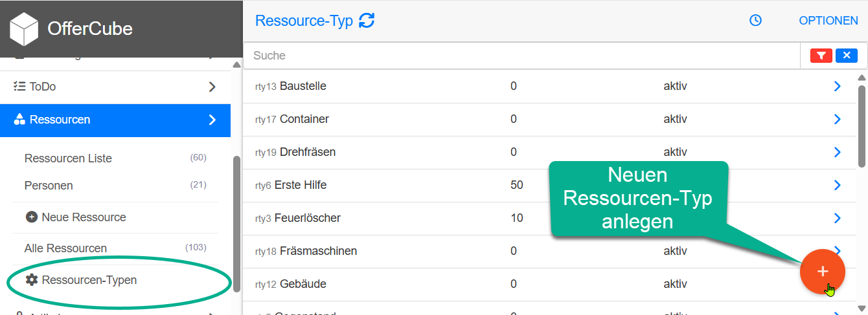Open Drehfräsen row details chevron
Screen dimensions: 868x315
[837, 152]
